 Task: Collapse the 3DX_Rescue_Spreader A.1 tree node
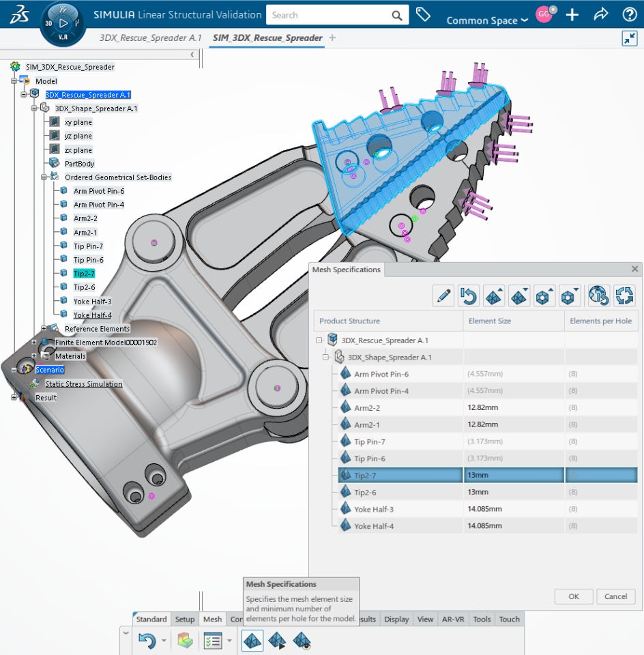pos(24,94)
